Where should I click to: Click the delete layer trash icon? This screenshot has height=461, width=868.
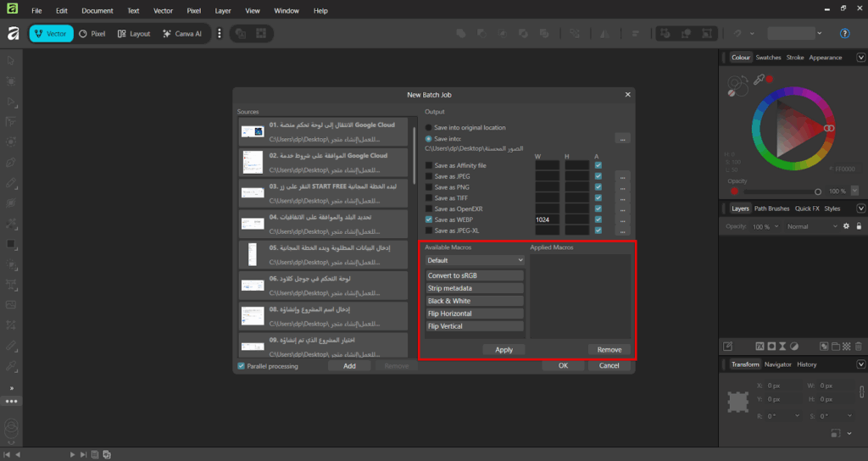858,346
